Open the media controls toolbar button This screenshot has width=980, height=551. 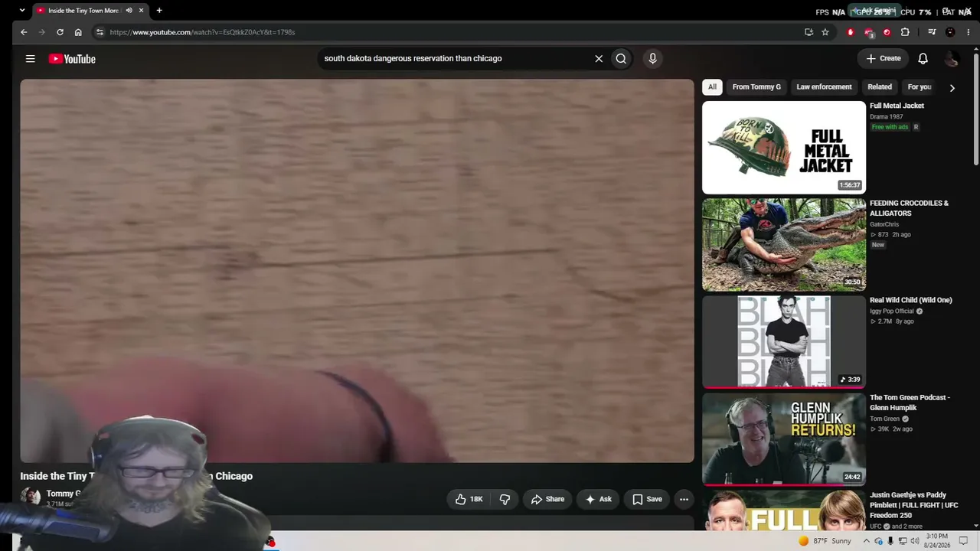point(932,32)
